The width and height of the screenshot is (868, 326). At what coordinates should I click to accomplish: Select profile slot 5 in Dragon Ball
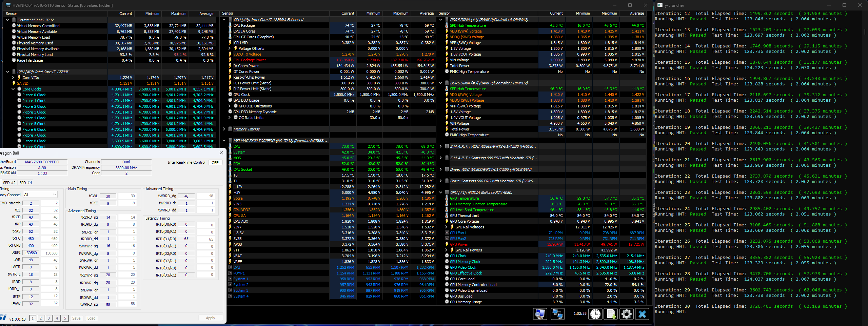coord(65,318)
